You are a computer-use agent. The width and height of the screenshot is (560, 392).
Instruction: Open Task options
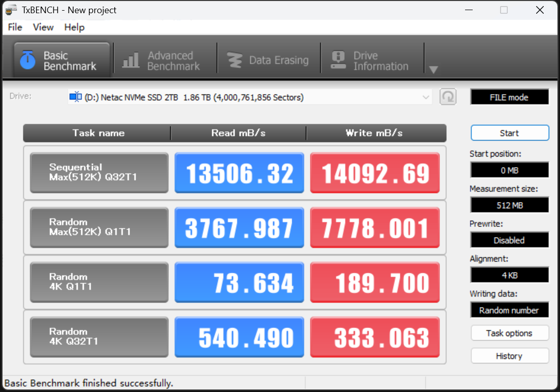509,333
